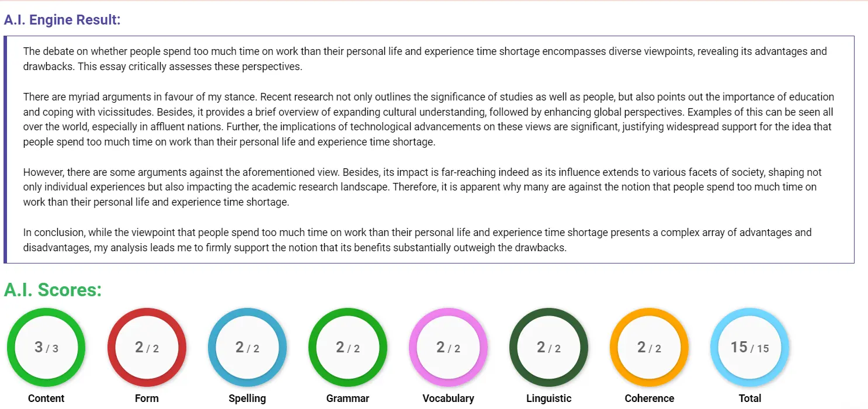Click the Vocabulary label text
868x409 pixels.
pos(448,398)
